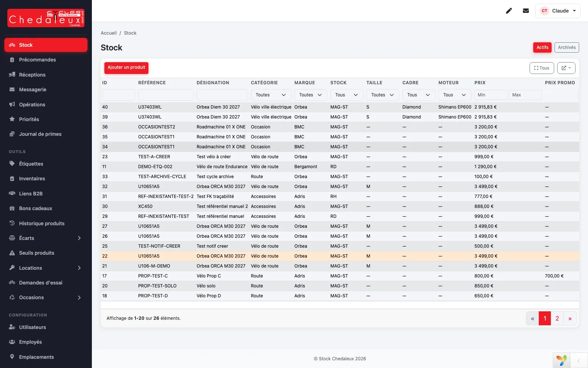Viewport: 588px width, 368px height.
Task: Open Précommandes in the sidebar
Action: (x=46, y=60)
